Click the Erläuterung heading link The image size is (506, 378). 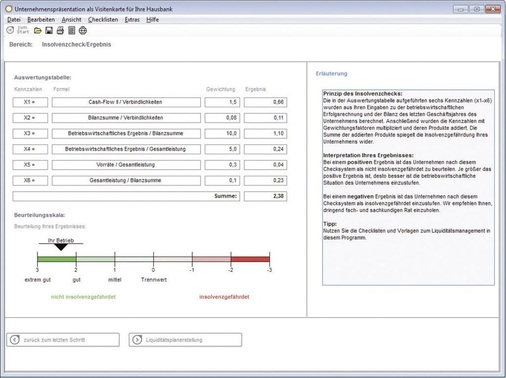coord(331,73)
